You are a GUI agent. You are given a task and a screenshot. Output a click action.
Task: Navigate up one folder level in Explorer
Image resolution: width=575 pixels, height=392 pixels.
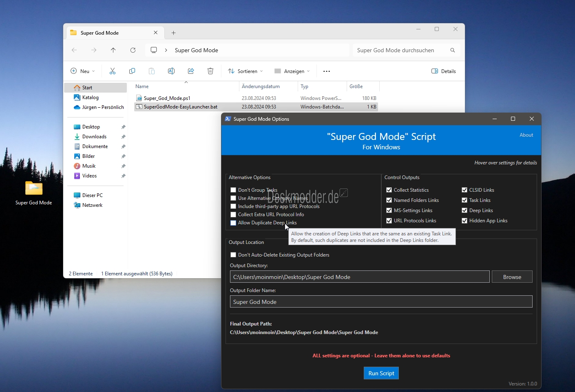(113, 50)
